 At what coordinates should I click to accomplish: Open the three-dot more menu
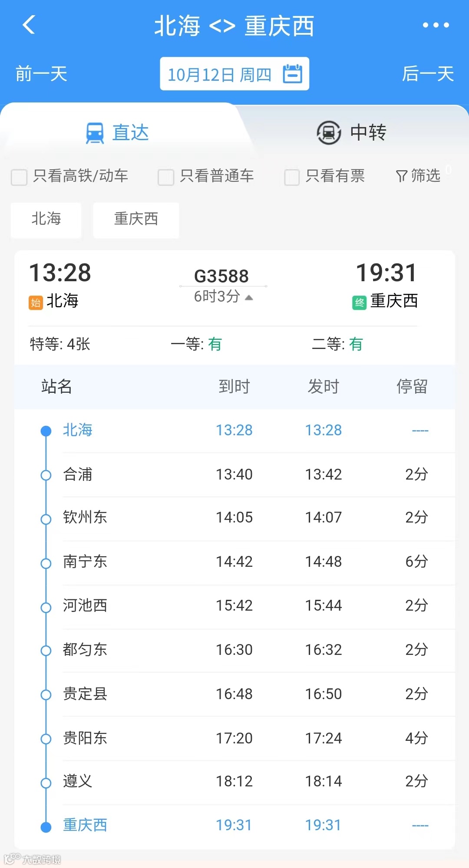[436, 25]
